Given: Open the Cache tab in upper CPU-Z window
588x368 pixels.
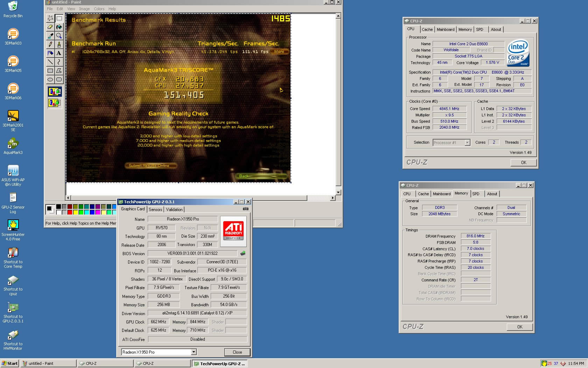Looking at the screenshot, I should point(427,29).
